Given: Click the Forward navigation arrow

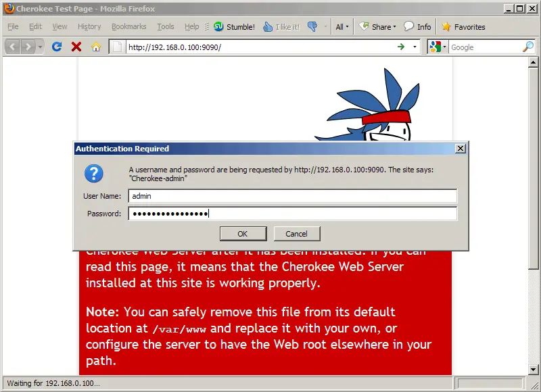Looking at the screenshot, I should pos(28,47).
